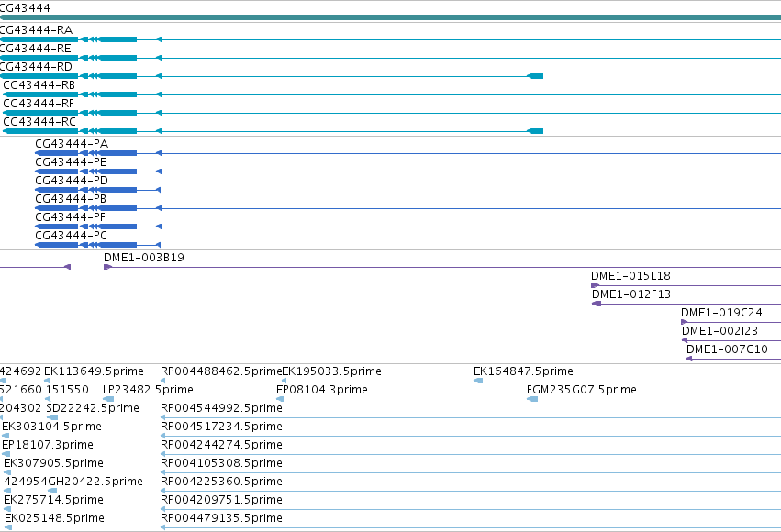Select EST RP004209751.5prime label
The image size is (781, 532).
tap(222, 500)
